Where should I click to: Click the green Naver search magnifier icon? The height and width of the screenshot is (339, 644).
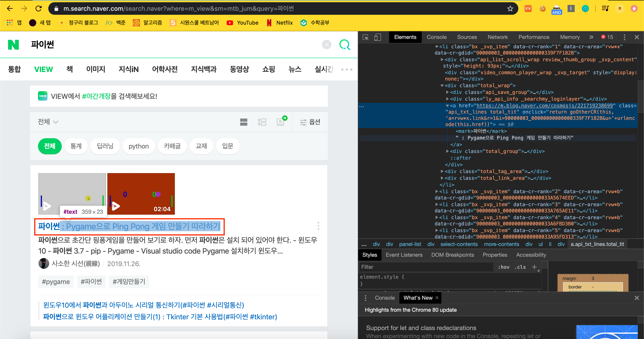pyautogui.click(x=345, y=45)
